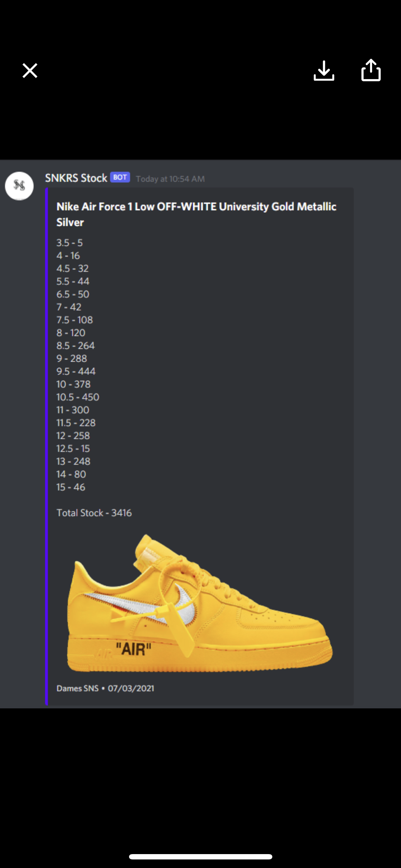Select the Nike Air Force 1 title text
Screen dimensions: 401x868
click(196, 215)
